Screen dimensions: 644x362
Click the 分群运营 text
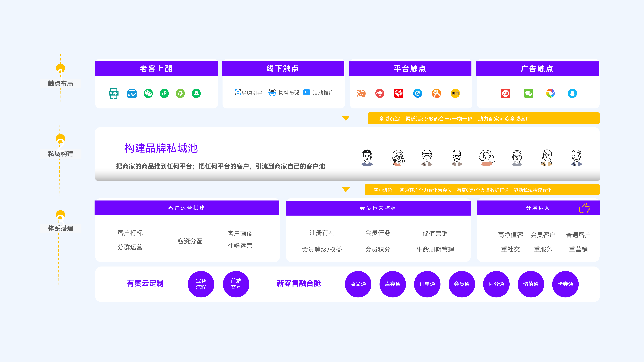pos(130,247)
